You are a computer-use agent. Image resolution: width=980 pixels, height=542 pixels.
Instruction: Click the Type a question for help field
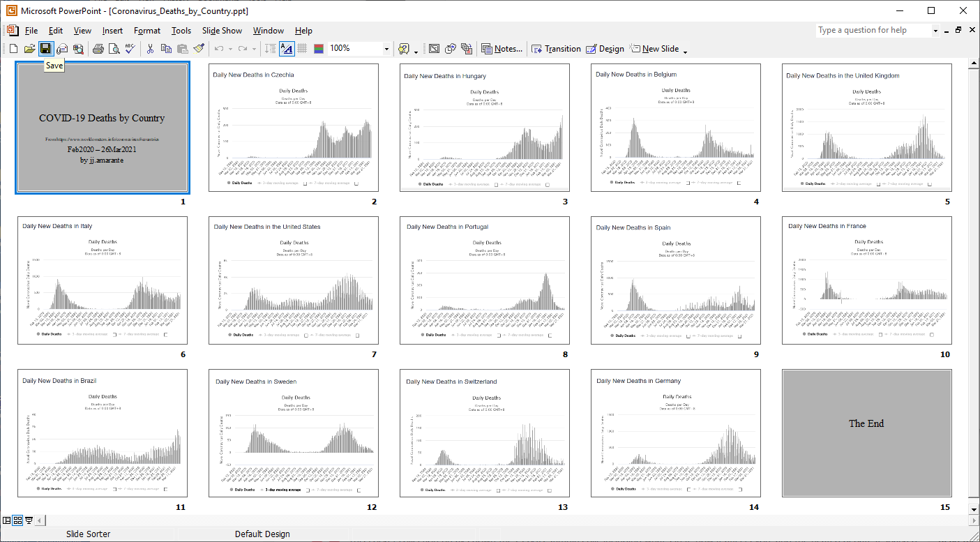874,31
